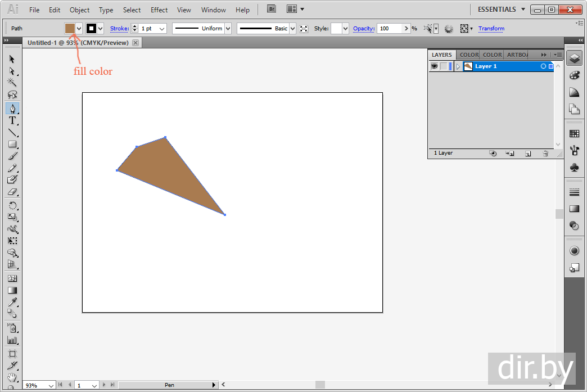This screenshot has height=392, width=587.
Task: Activate the Hand tool
Action: click(12, 377)
